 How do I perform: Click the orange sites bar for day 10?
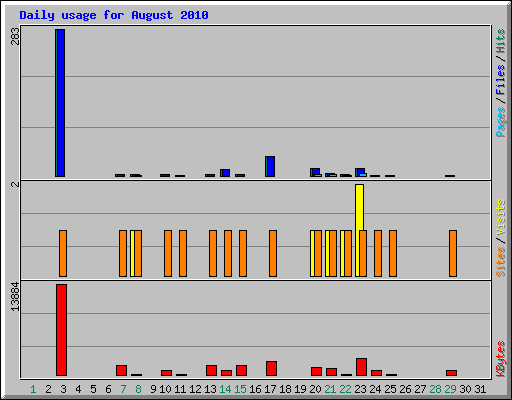click(168, 253)
